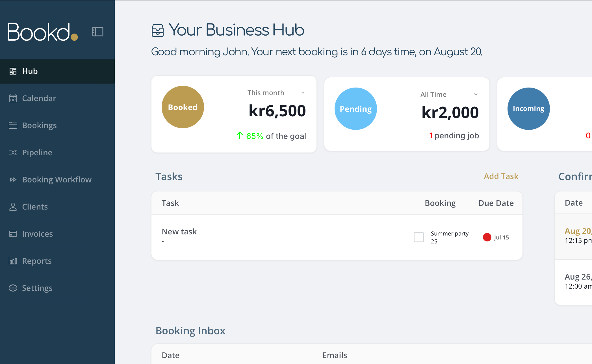Open Booking Workflow from the sidebar
592x364 pixels.
tap(57, 180)
